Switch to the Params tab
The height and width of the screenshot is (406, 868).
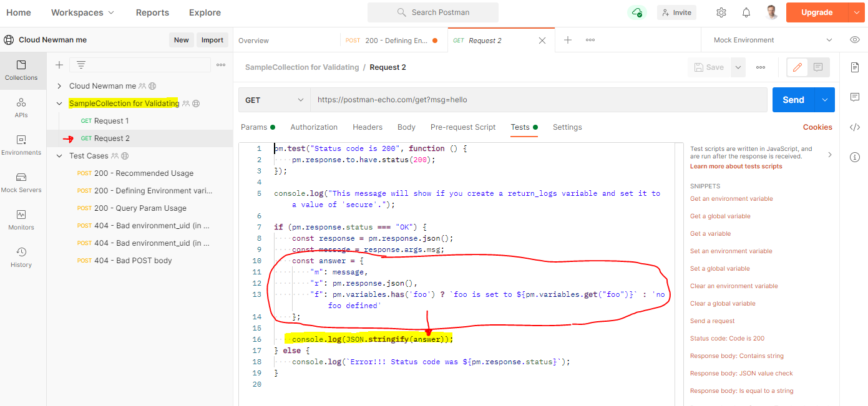258,127
